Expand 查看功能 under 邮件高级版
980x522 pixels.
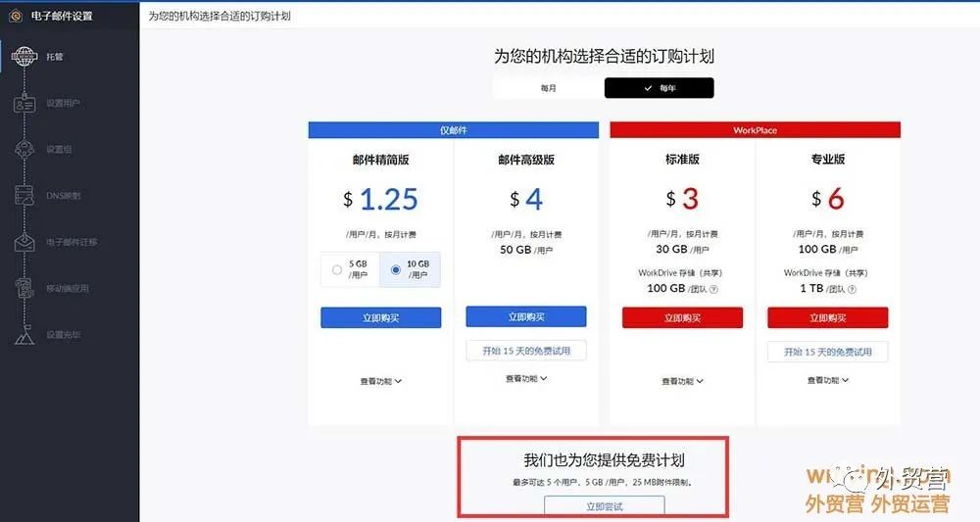pyautogui.click(x=526, y=378)
